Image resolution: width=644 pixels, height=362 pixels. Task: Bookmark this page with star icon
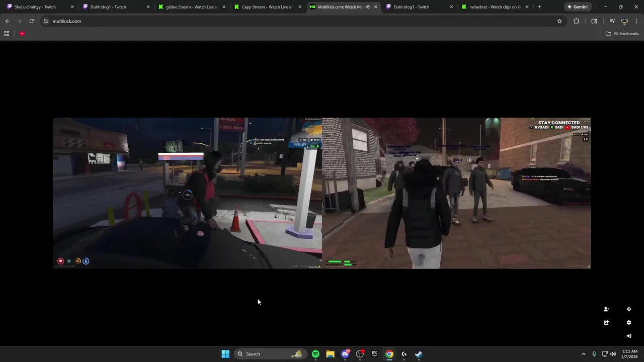[x=559, y=21]
